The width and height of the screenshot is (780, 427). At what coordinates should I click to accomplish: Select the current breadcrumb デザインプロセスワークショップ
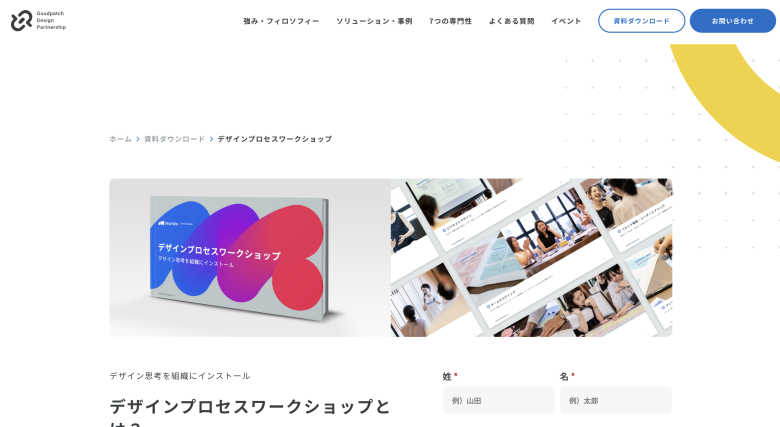point(275,139)
